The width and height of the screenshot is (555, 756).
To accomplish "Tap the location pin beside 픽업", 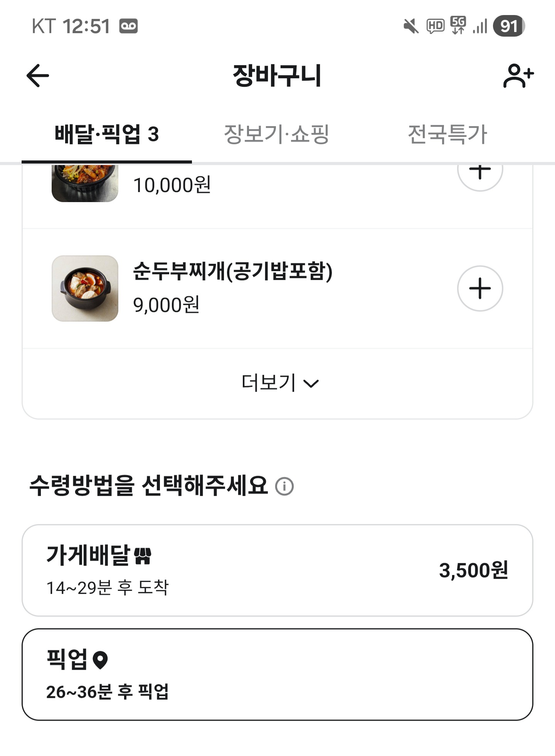I will click(100, 660).
